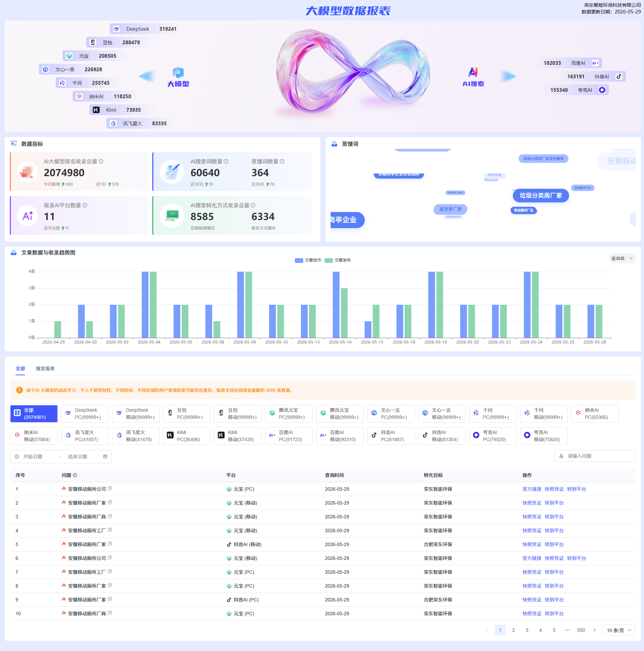Click the 垃圾分类房厂家 word cloud tag

541,196
